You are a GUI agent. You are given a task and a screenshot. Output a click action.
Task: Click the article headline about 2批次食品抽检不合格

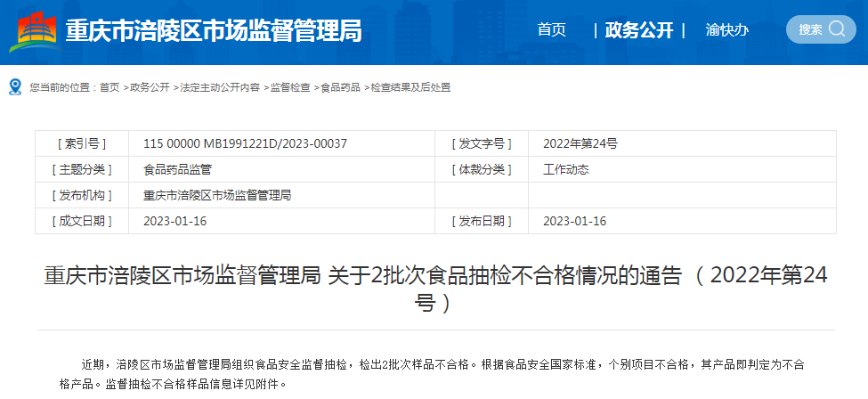435,288
